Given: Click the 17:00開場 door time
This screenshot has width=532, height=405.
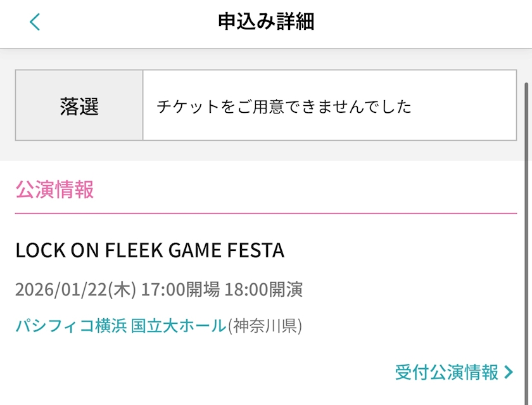Looking at the screenshot, I should click(180, 290).
